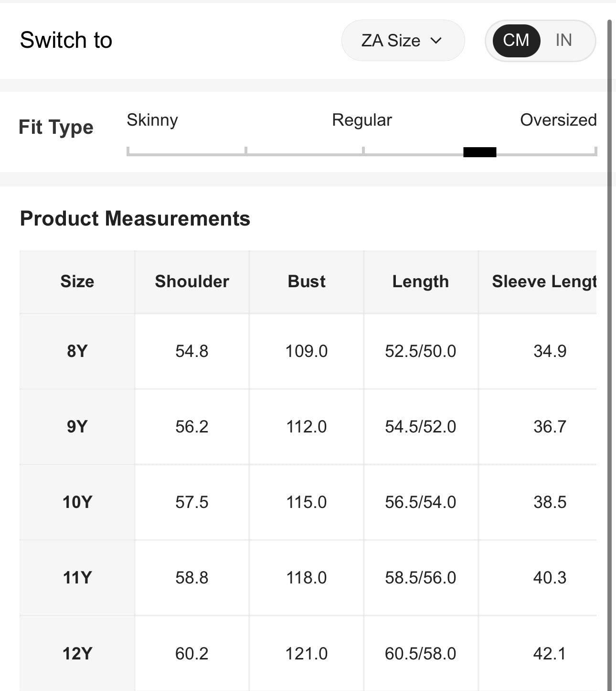Click the 115.0 bust value cell
616x691 pixels.
[307, 502]
